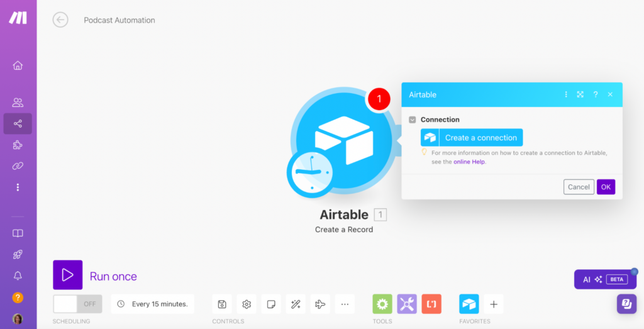Viewport: 644px width, 329px height.
Task: Collapse the Connection section checkbox arrow
Action: pos(413,120)
